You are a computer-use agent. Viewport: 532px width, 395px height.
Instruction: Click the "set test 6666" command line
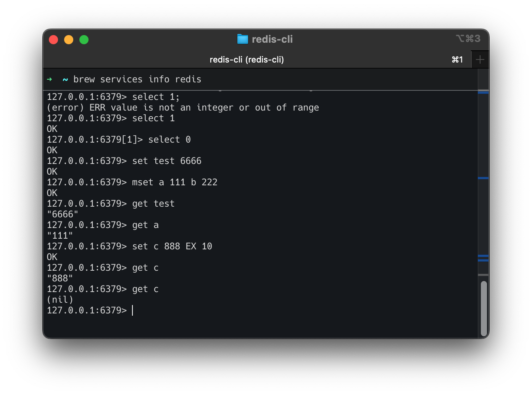coord(124,161)
